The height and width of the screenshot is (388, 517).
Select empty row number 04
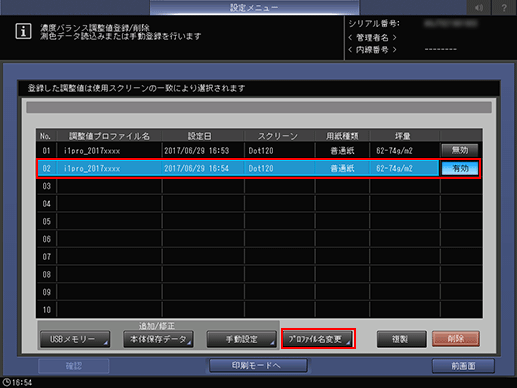[46, 204]
